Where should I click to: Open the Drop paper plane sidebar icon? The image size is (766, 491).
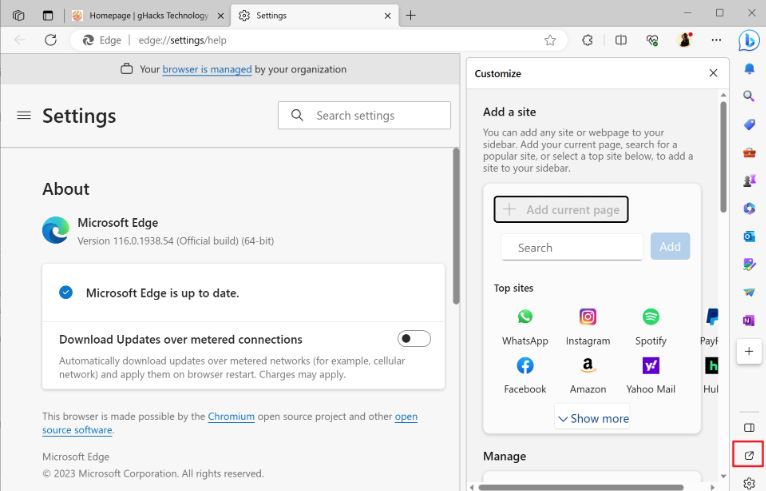click(x=749, y=292)
